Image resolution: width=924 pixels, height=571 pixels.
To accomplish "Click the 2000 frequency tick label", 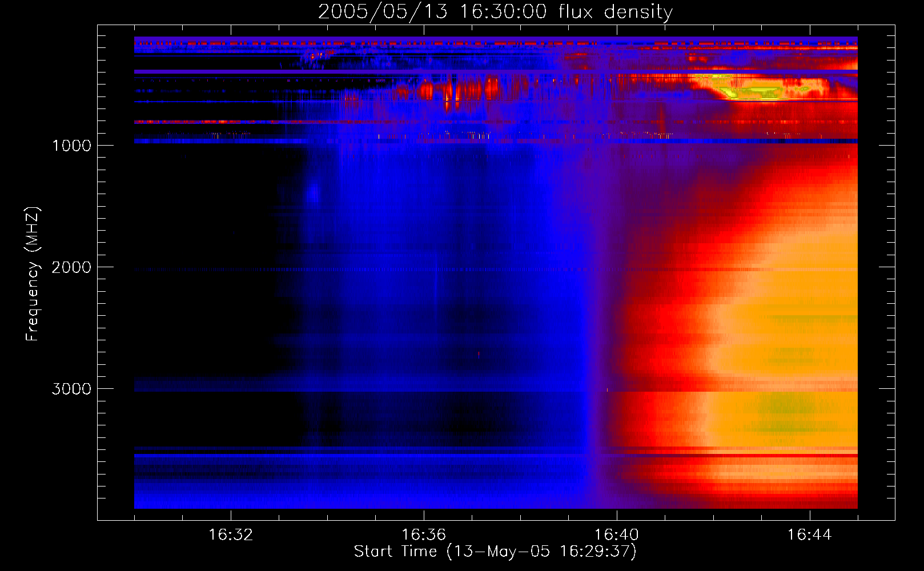I will pyautogui.click(x=71, y=267).
